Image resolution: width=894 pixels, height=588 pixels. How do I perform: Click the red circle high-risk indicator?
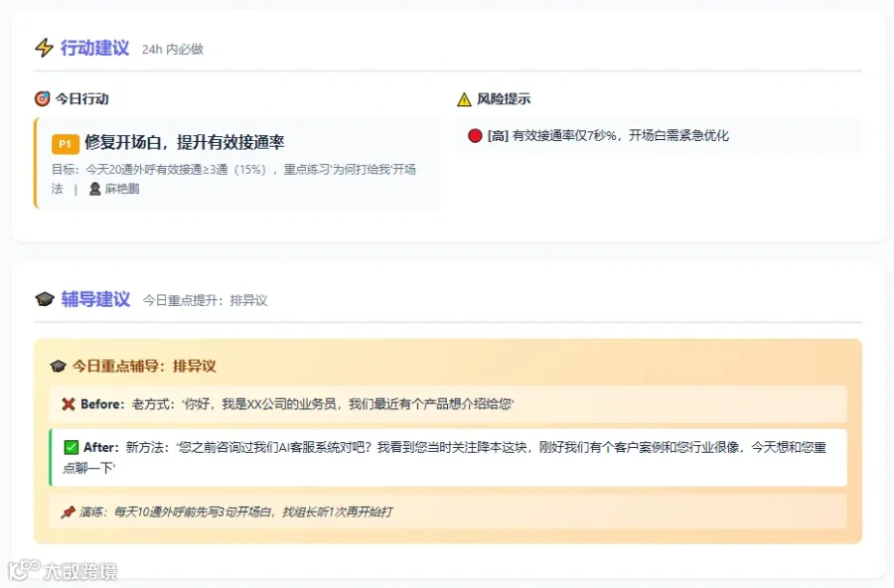(475, 136)
